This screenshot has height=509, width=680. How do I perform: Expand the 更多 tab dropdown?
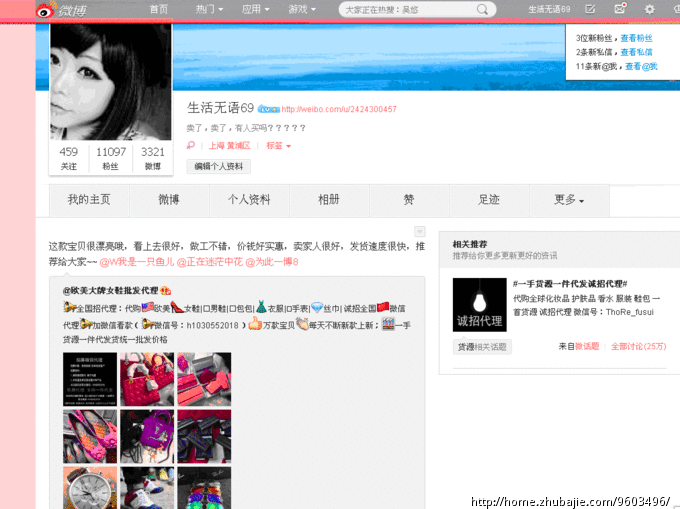(569, 200)
